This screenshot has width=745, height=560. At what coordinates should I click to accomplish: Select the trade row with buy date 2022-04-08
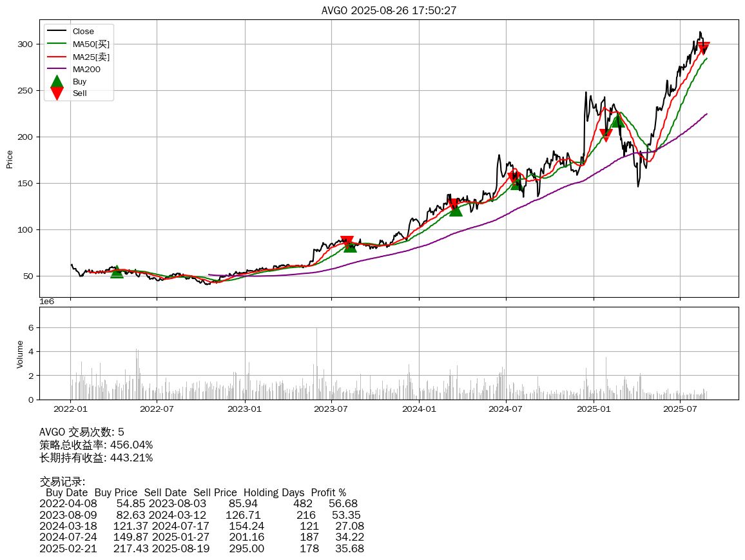point(198,503)
